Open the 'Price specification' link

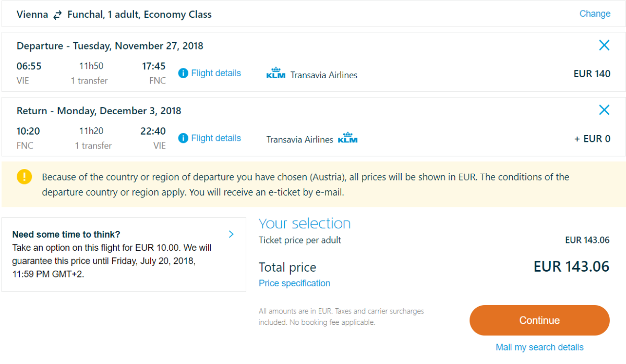[x=294, y=283]
